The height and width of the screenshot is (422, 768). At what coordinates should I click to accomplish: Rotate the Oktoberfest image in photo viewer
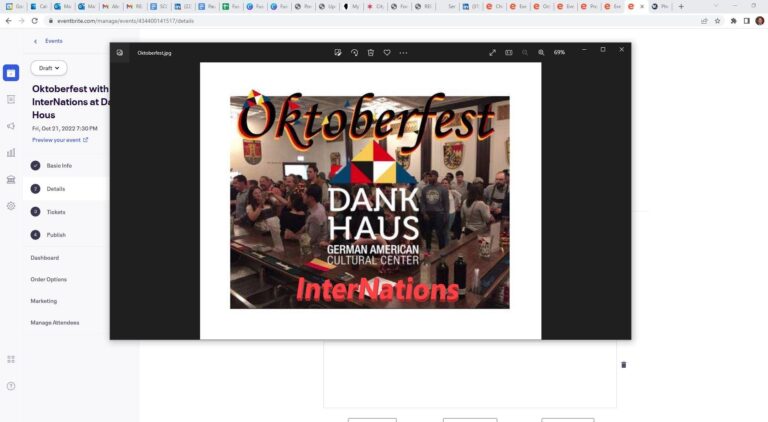tap(355, 52)
